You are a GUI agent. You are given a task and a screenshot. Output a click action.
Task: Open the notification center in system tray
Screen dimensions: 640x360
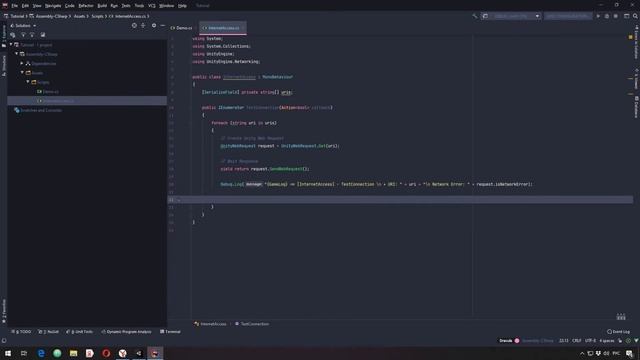(629, 353)
